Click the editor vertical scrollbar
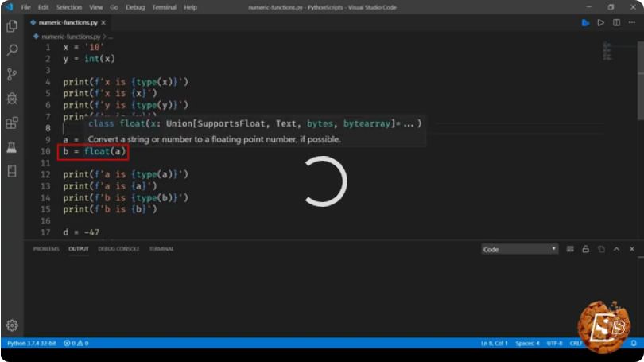644x362 pixels. (x=640, y=140)
